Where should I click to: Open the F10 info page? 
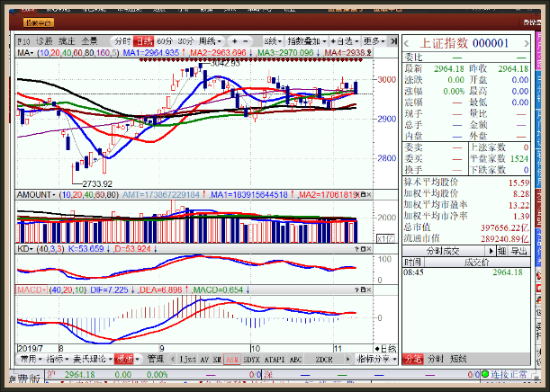coord(23,41)
